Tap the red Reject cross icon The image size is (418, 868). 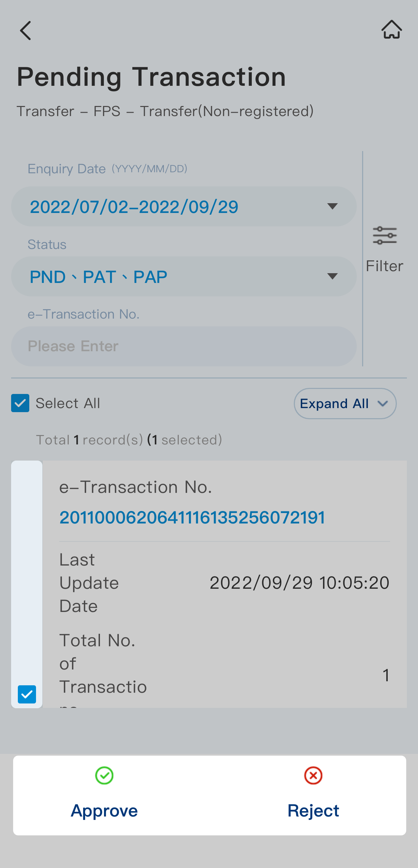pyautogui.click(x=313, y=775)
